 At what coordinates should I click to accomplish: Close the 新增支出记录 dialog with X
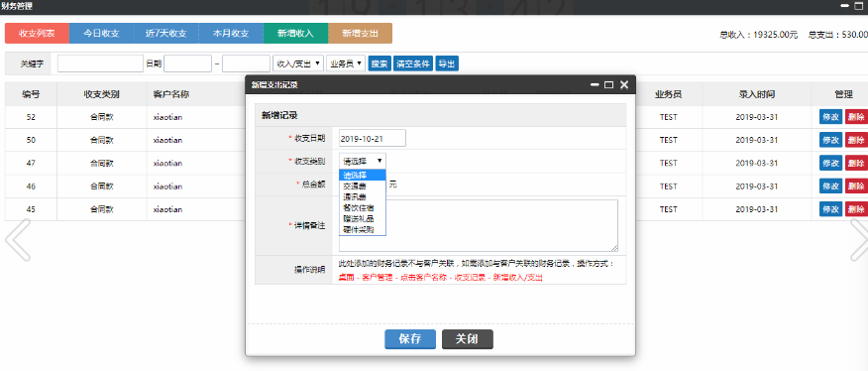tap(624, 85)
